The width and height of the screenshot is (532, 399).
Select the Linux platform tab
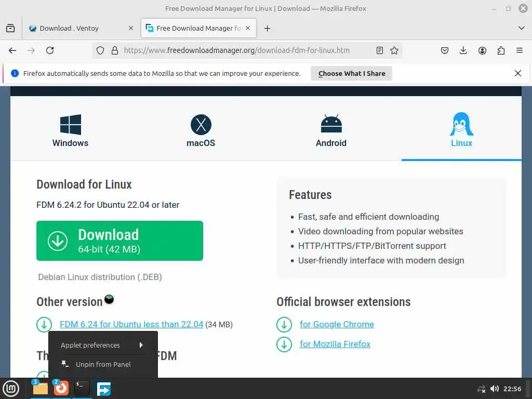coord(461,130)
